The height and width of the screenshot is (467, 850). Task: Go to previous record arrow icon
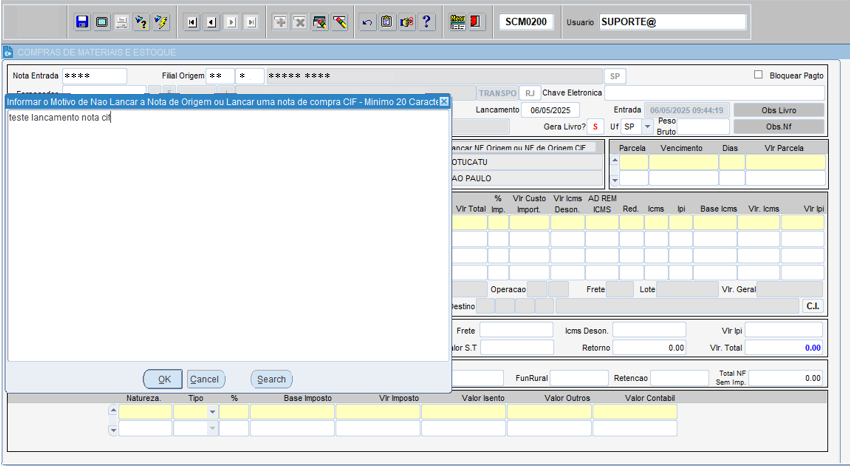click(x=211, y=21)
